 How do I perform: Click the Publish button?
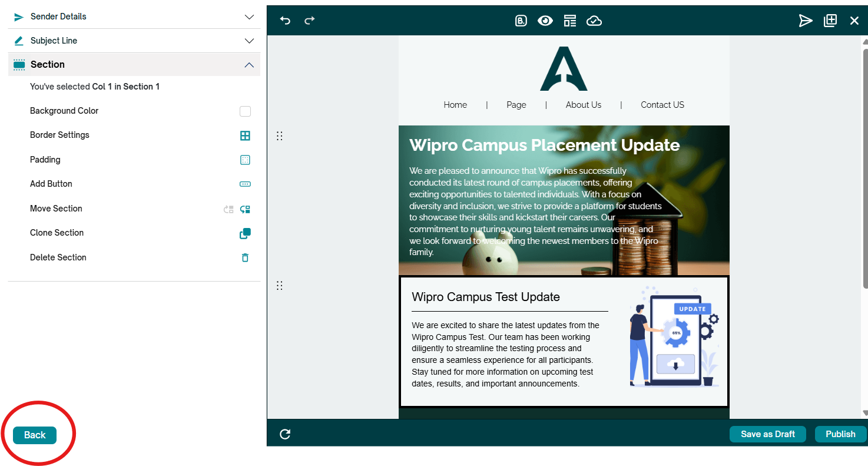coord(840,434)
